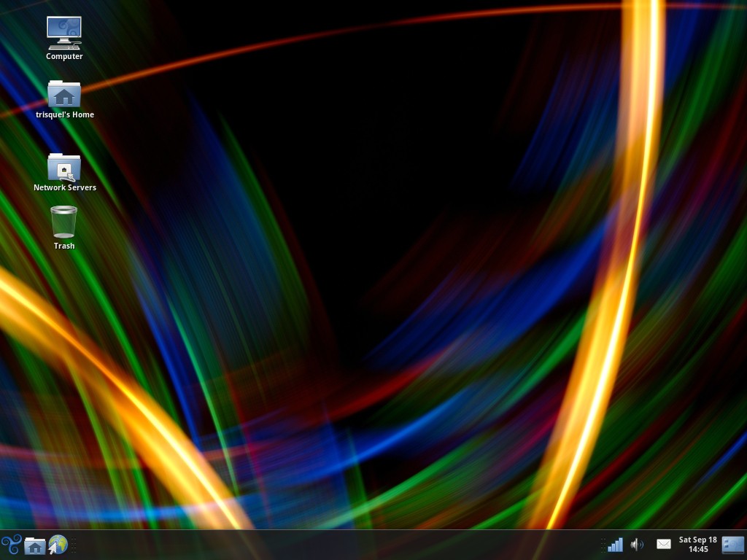The width and height of the screenshot is (747, 560).
Task: Open the volume control speaker icon
Action: tap(637, 545)
